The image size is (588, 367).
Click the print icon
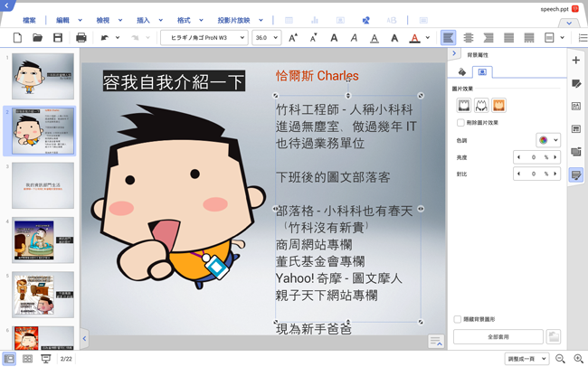click(x=81, y=38)
